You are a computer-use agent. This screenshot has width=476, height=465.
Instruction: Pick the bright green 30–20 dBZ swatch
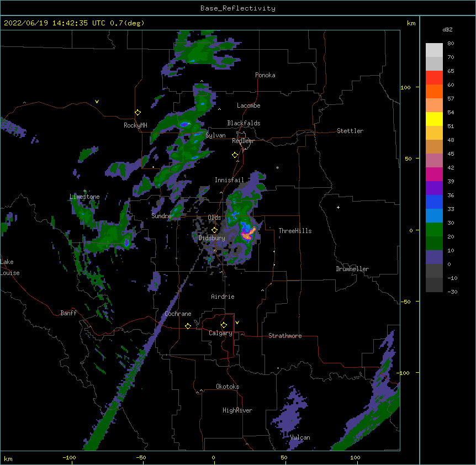[x=434, y=230]
